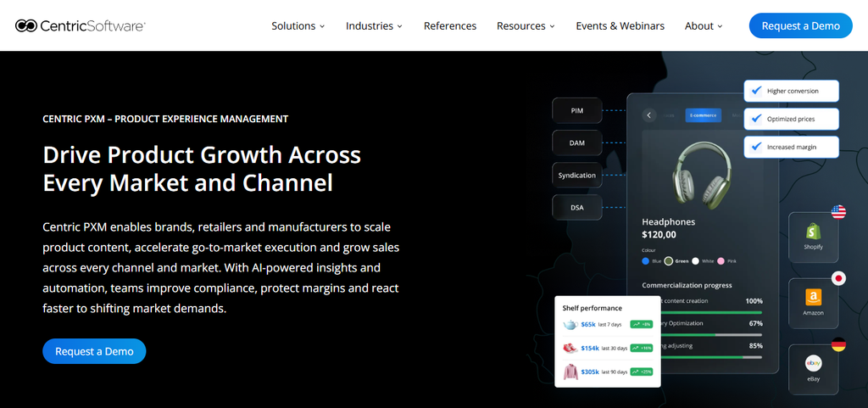The height and width of the screenshot is (408, 868).
Task: Open the References menu item
Action: pyautogui.click(x=450, y=26)
